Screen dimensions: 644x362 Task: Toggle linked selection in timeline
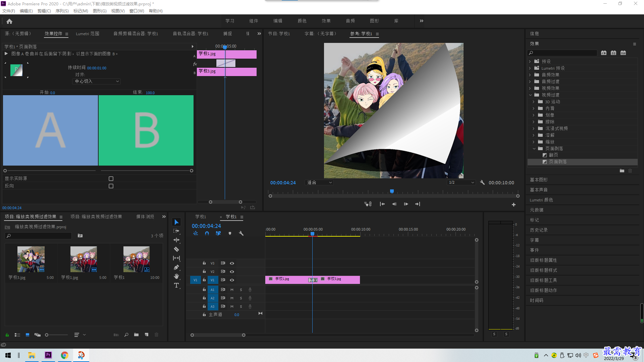pos(218,233)
